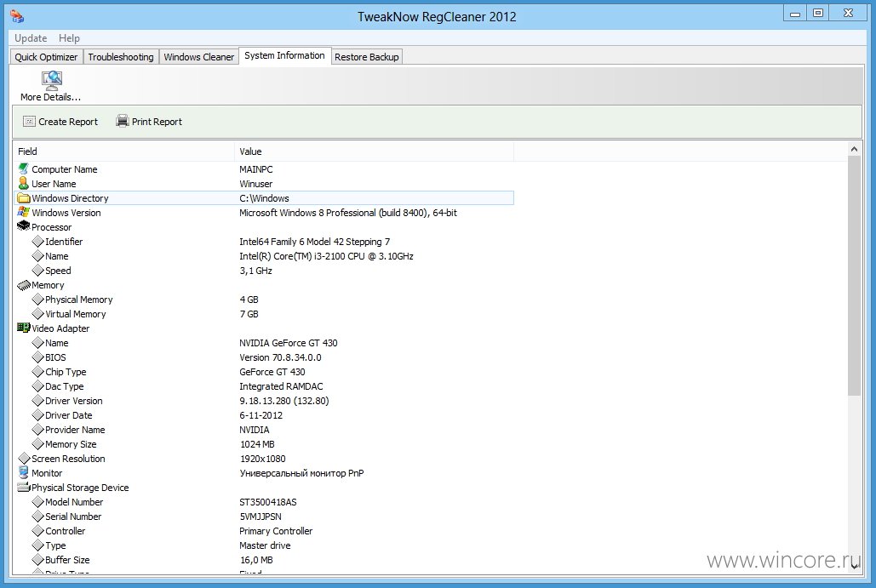
Task: Select the System Information tab
Action: click(284, 55)
